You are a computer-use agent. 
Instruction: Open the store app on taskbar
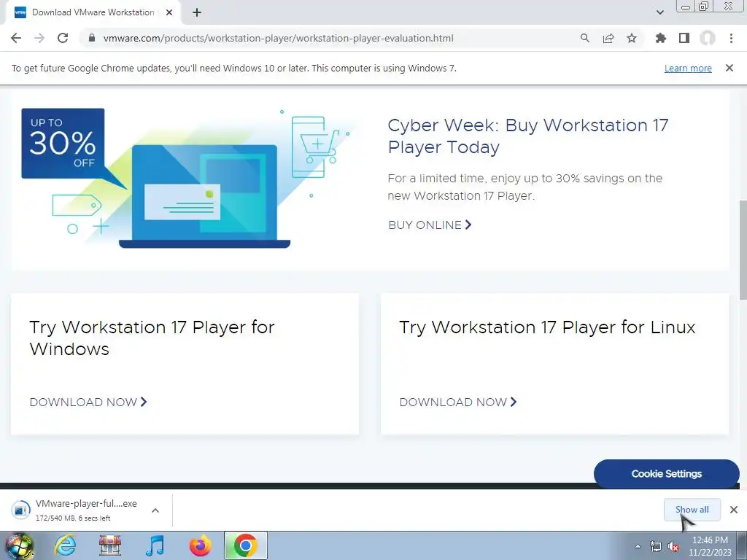[110, 545]
